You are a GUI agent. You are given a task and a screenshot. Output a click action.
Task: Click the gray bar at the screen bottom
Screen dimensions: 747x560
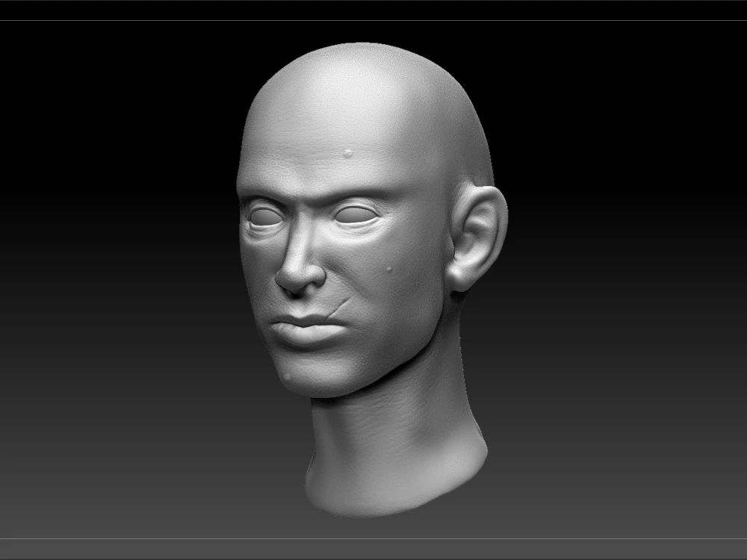pyautogui.click(x=373, y=549)
